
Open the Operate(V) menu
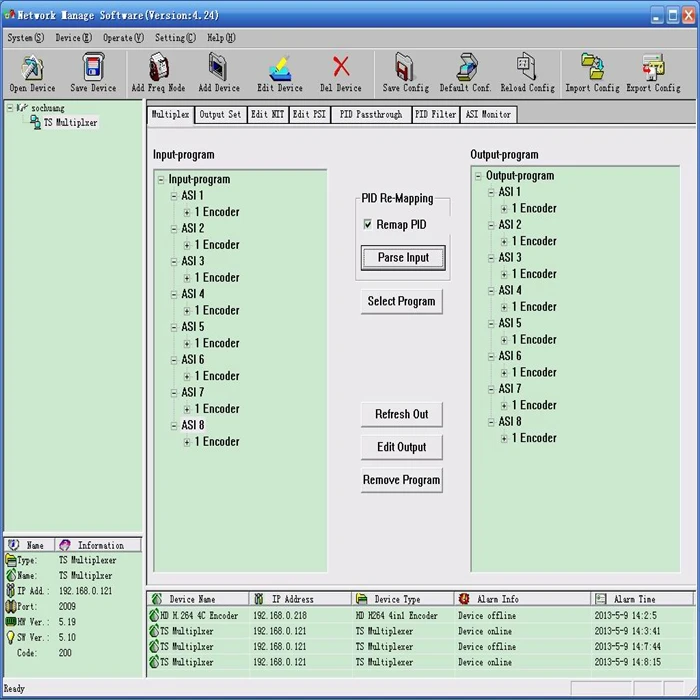(124, 38)
